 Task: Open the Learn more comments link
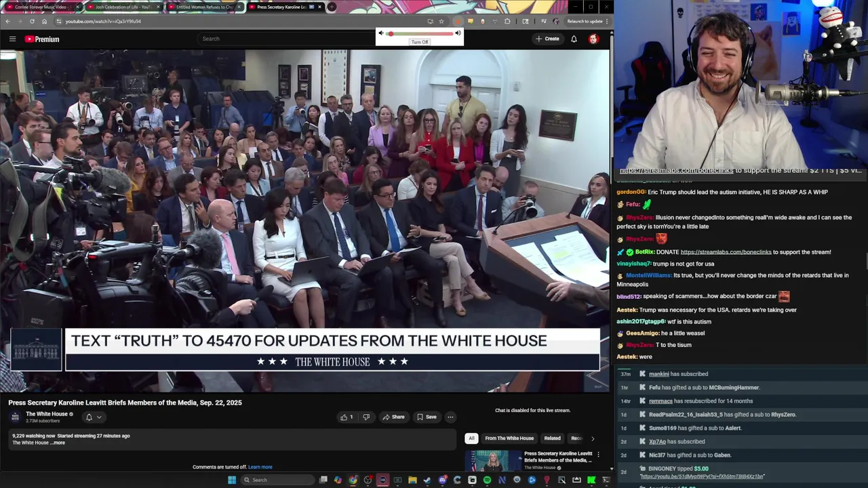coord(260,467)
